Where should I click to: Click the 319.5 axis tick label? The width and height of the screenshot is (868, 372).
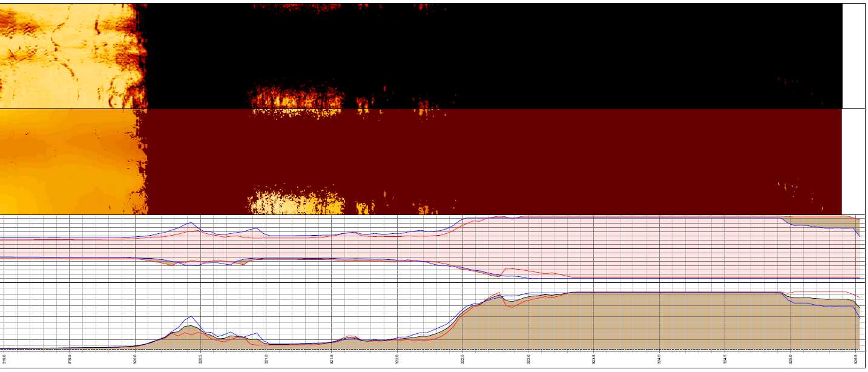click(70, 359)
